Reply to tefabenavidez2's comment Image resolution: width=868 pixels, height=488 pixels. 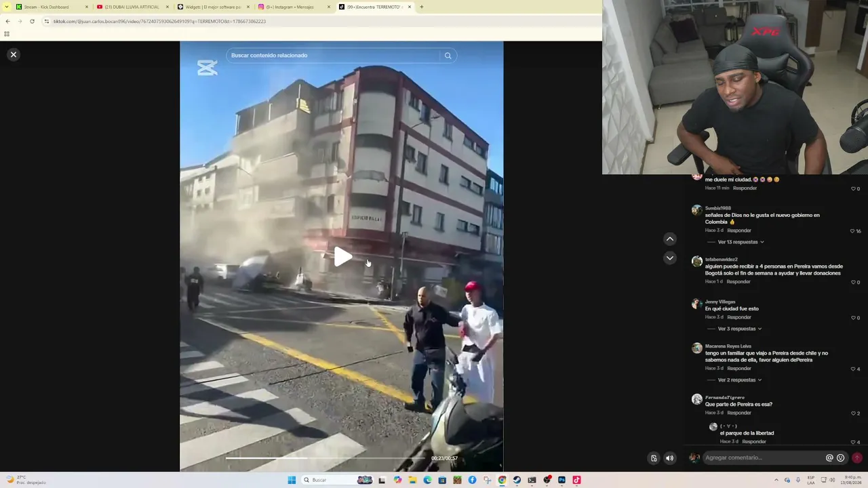[x=738, y=281]
